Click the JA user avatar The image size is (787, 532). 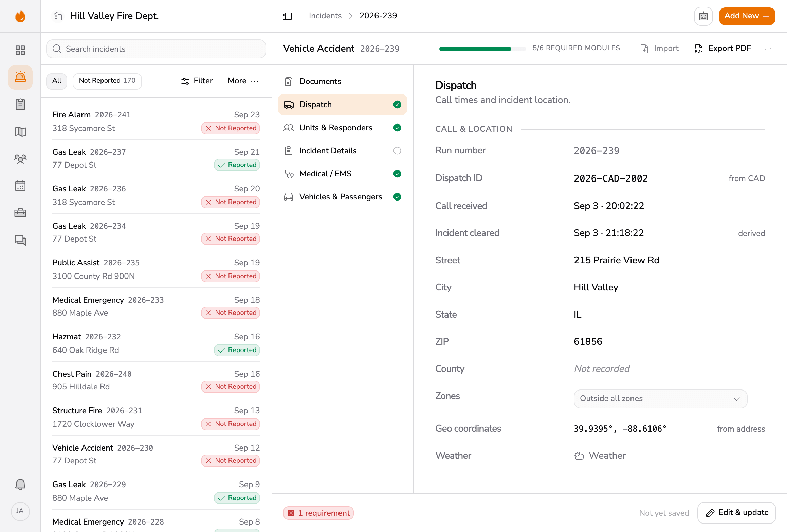pos(20,511)
